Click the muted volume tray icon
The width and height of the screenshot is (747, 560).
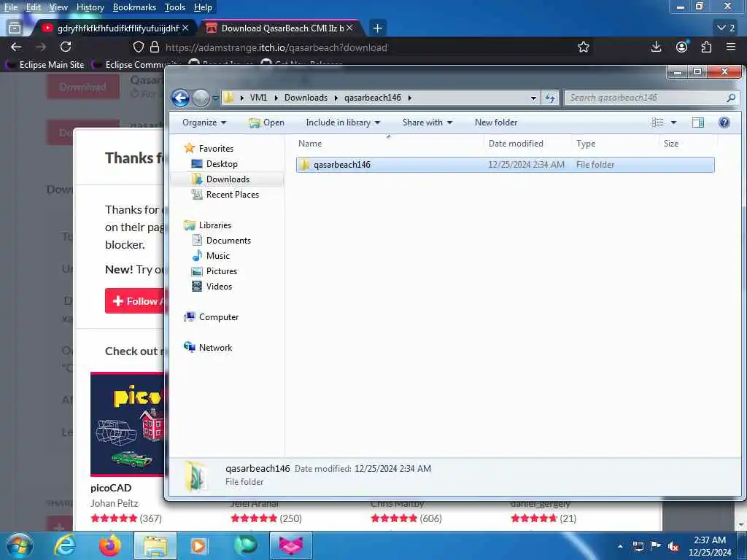[x=673, y=546]
